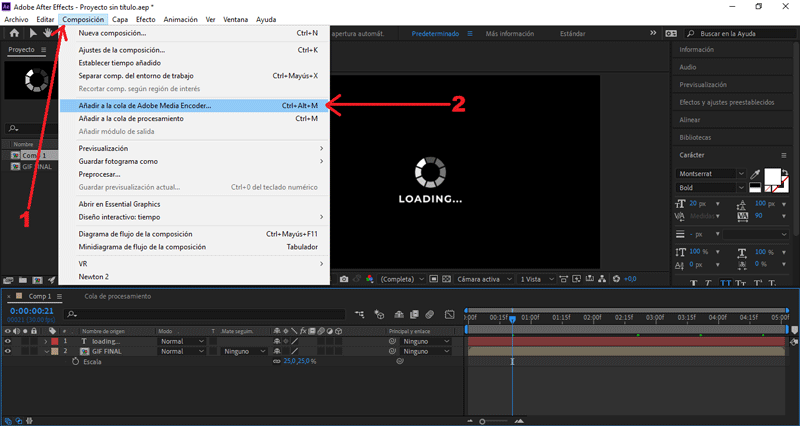The width and height of the screenshot is (800, 426).
Task: Create new folder in Proyecto panel
Action: pos(22,280)
